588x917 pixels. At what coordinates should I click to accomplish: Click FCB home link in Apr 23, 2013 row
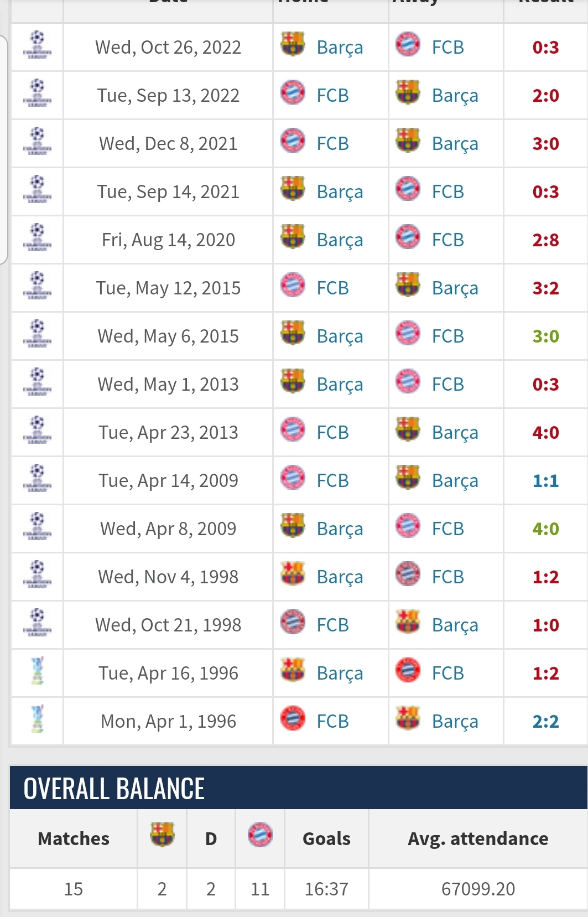pos(332,433)
